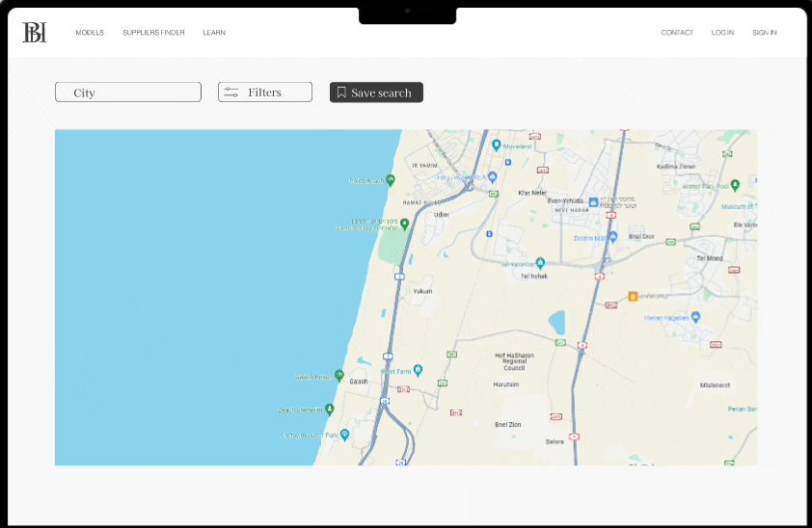Select the Moveland map pin
Image resolution: width=812 pixels, height=528 pixels.
click(x=496, y=145)
